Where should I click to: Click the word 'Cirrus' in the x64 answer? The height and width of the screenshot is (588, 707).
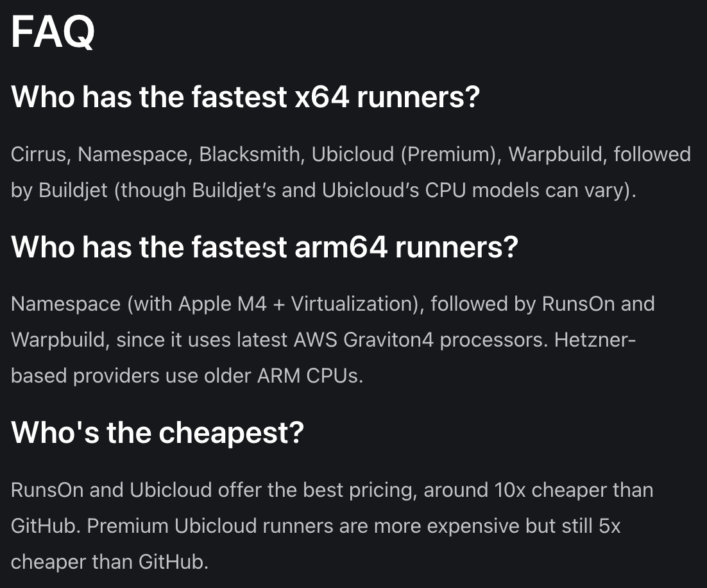click(38, 154)
